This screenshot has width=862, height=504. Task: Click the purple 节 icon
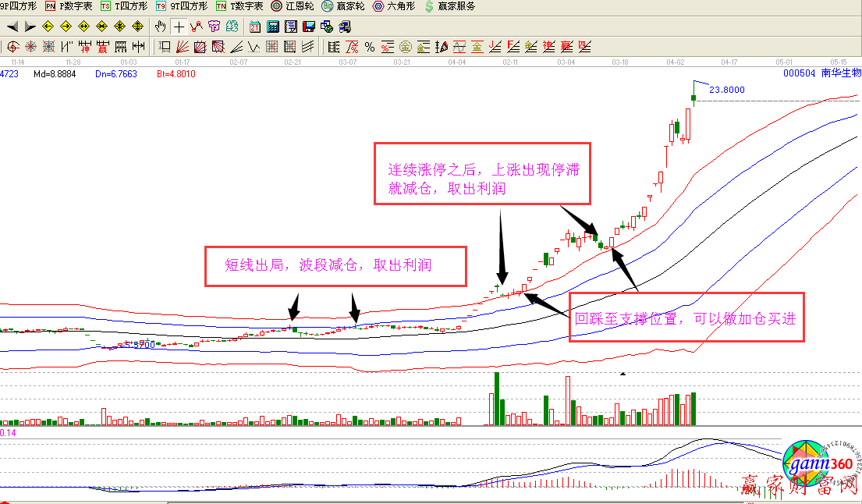pyautogui.click(x=215, y=27)
